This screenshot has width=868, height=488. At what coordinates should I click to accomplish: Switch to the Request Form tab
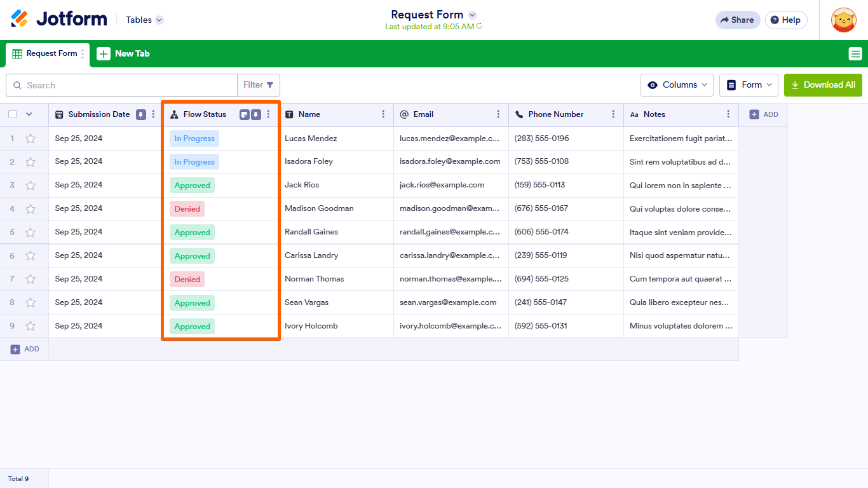tap(48, 54)
